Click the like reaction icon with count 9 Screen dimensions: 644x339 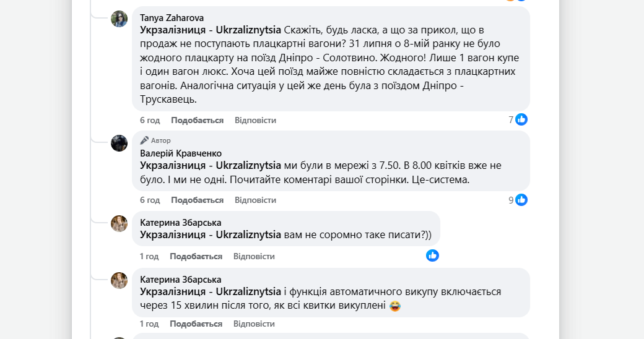click(521, 200)
